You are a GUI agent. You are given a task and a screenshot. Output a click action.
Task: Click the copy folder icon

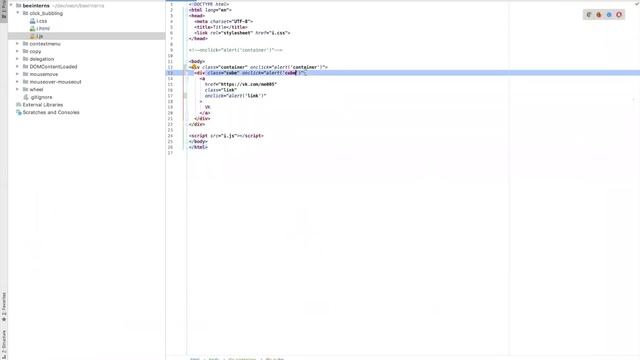point(25,51)
